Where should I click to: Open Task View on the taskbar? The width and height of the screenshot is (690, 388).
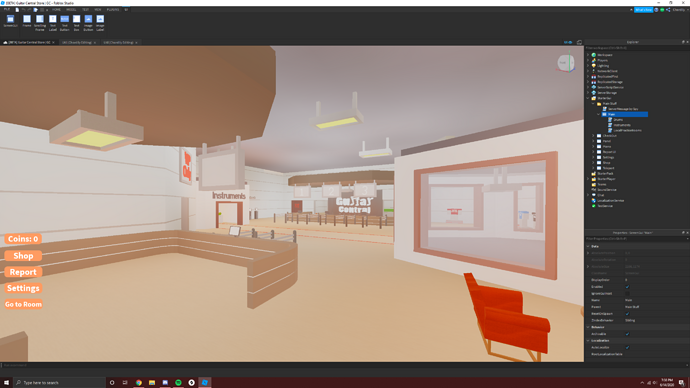click(125, 383)
